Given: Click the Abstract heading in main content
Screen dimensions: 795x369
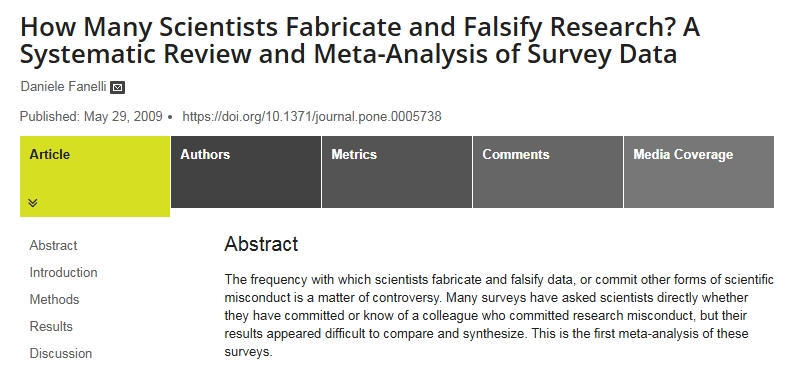Looking at the screenshot, I should pos(261,244).
